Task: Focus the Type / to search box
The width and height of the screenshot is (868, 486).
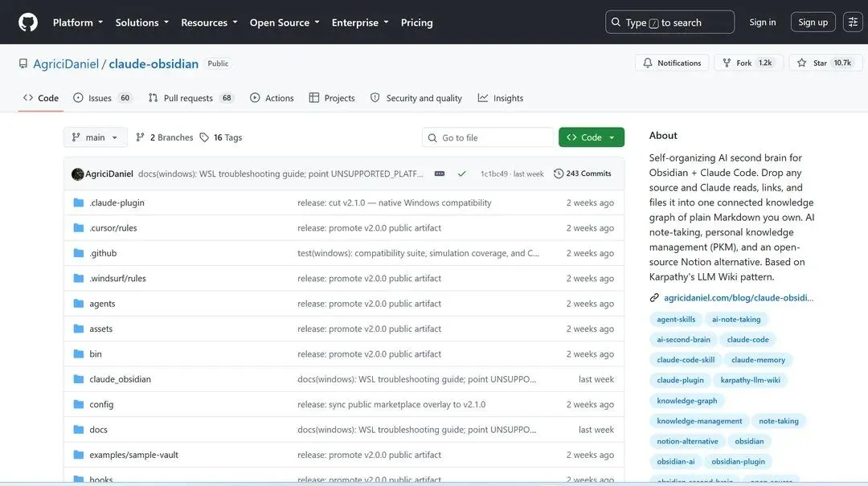Action: pyautogui.click(x=669, y=22)
